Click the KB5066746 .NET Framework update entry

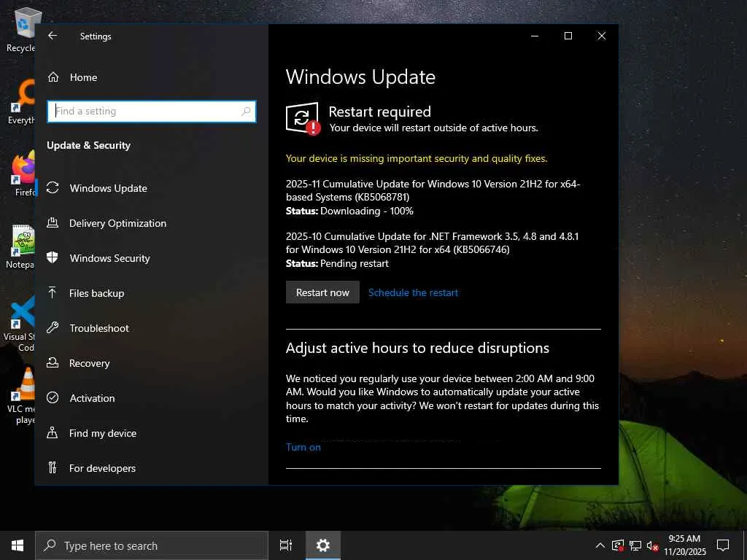(x=432, y=243)
